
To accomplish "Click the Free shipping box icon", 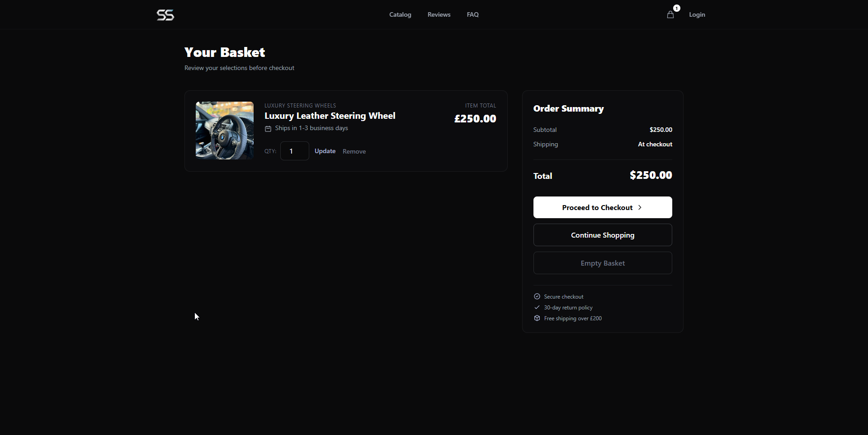I will 537,318.
